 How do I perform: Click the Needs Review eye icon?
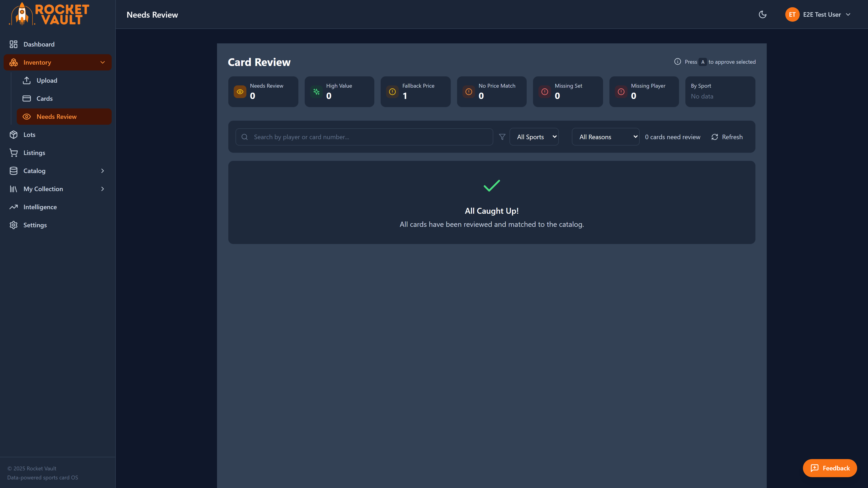click(x=27, y=117)
